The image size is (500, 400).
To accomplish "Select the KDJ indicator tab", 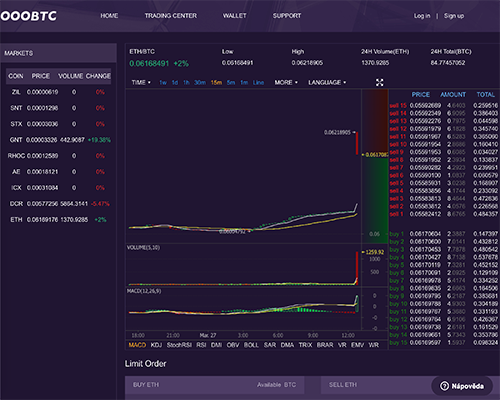I will [x=156, y=345].
